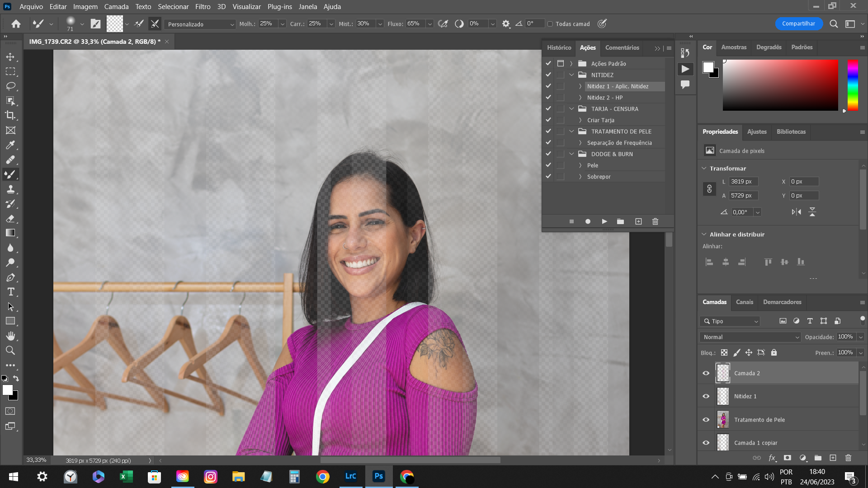Image resolution: width=868 pixels, height=488 pixels.
Task: Open the Normal blend mode dropdown
Action: (750, 337)
